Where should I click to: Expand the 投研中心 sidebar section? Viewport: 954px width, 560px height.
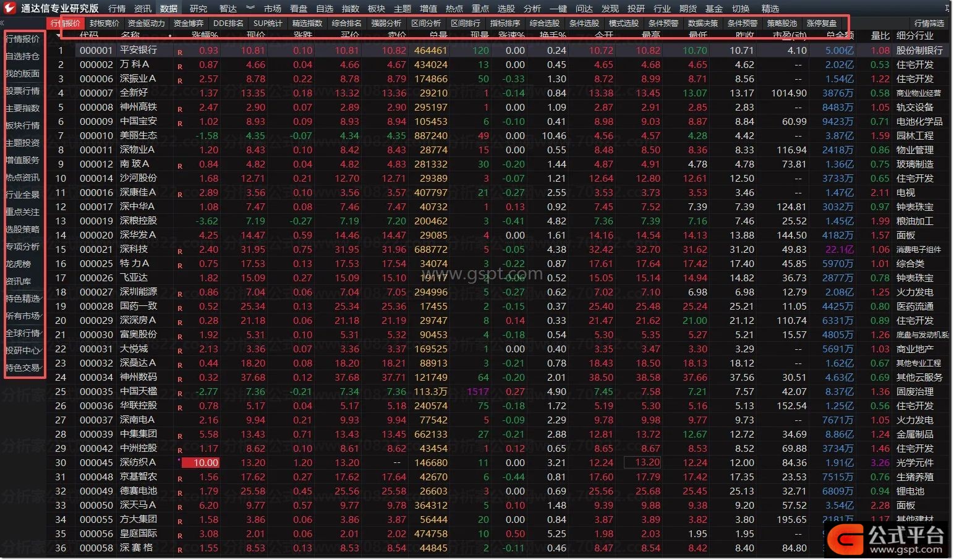[x=23, y=350]
